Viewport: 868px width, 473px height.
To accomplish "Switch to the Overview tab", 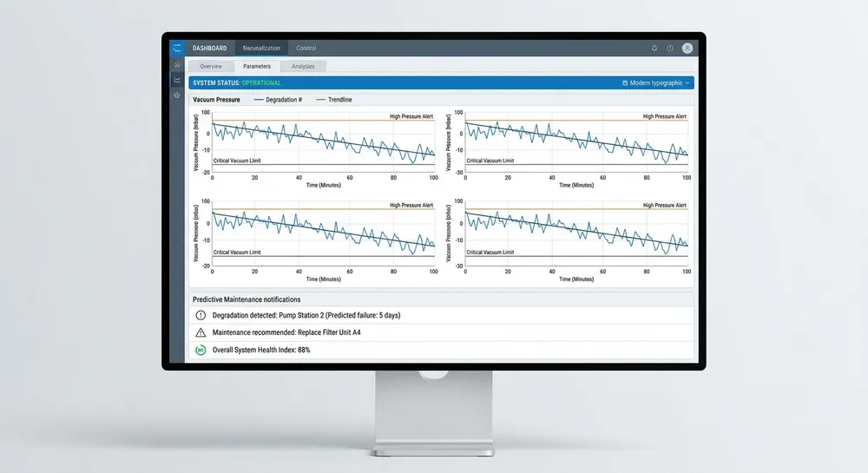I will point(211,66).
